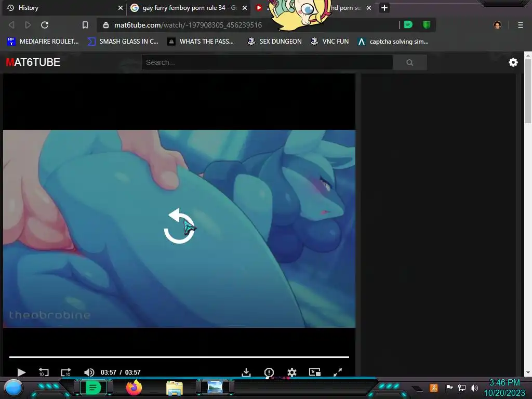The width and height of the screenshot is (532, 399).
Task: Open the SMASH GLASS IN C... bookmark
Action: click(123, 42)
